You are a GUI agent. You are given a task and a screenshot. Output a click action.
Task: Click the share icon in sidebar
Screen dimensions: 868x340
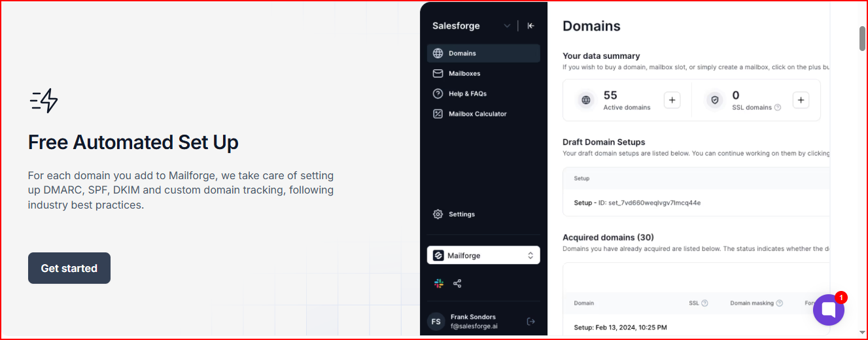click(457, 284)
